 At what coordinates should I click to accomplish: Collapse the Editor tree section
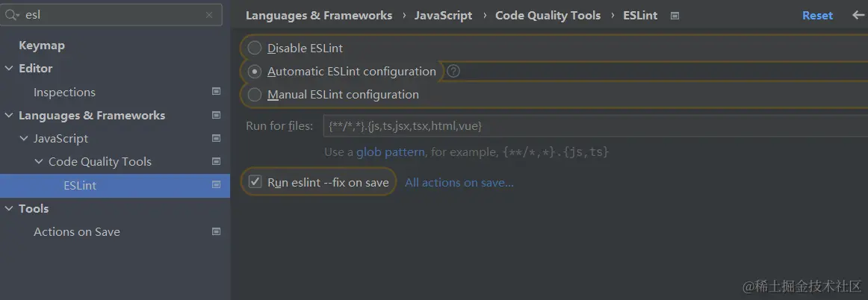9,69
